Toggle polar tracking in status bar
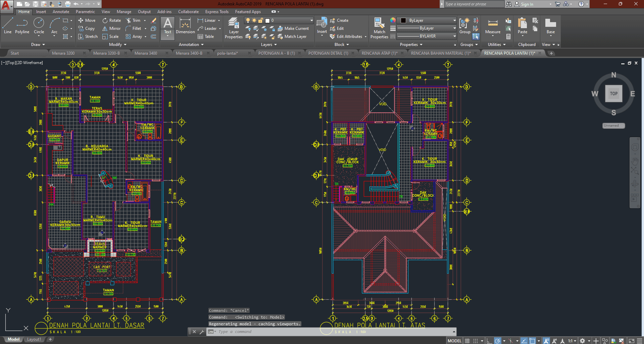The height and width of the screenshot is (344, 644). (x=498, y=341)
